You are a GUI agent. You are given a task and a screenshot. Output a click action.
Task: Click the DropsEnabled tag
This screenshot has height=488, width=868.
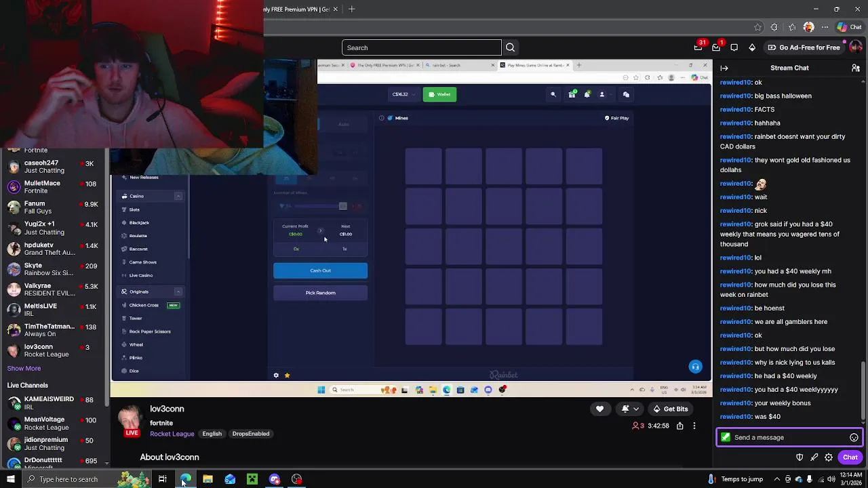251,434
